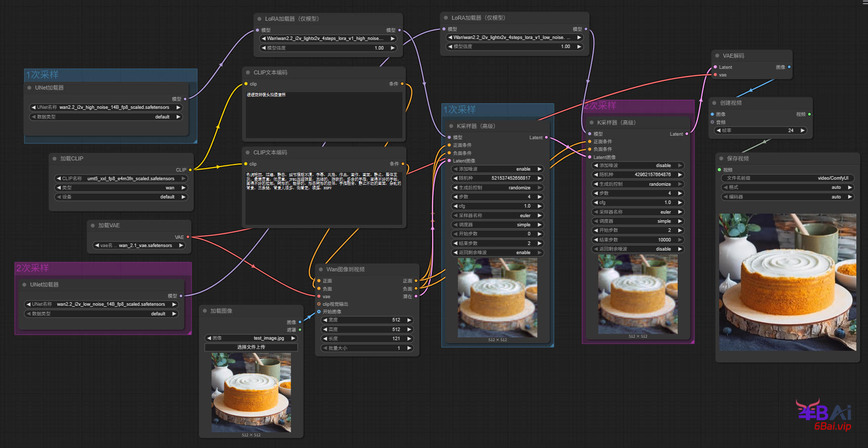This screenshot has height=448, width=868.
Task: Open the hamburger menu in the top-right corner
Action: (x=865, y=3)
